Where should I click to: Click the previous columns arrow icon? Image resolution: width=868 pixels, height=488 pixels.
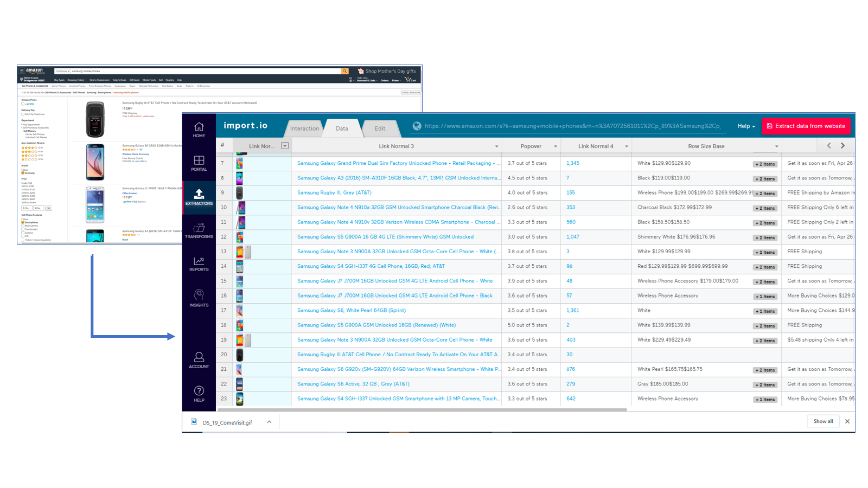click(828, 145)
